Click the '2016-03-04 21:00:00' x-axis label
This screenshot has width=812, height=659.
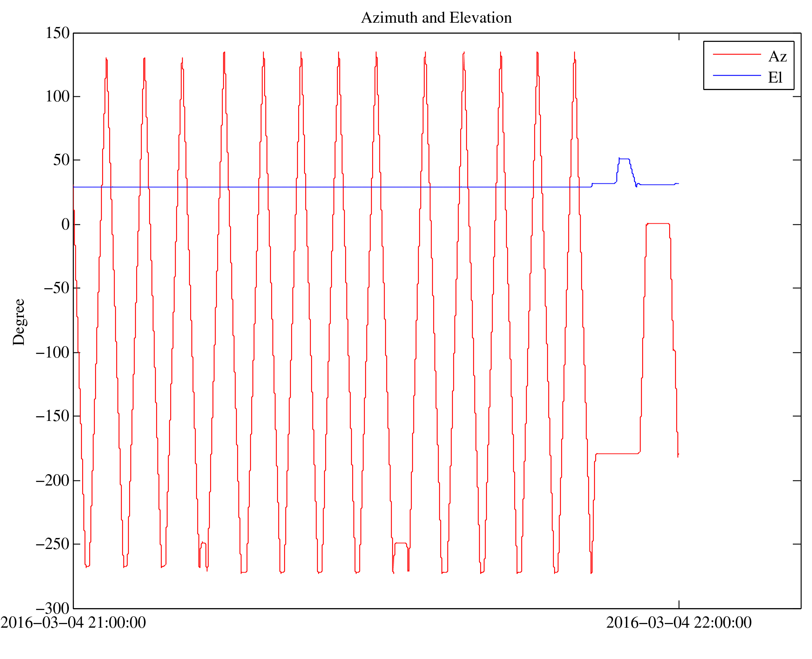coord(73,623)
